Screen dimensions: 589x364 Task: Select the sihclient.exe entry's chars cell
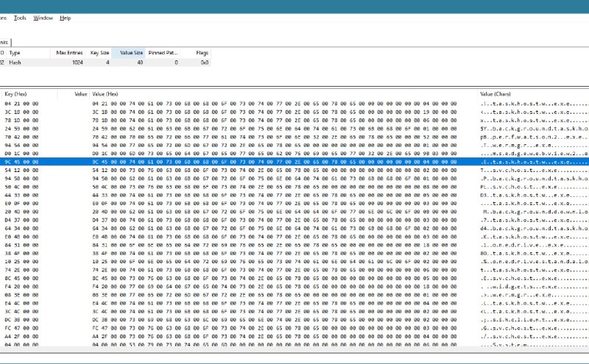tap(535, 320)
